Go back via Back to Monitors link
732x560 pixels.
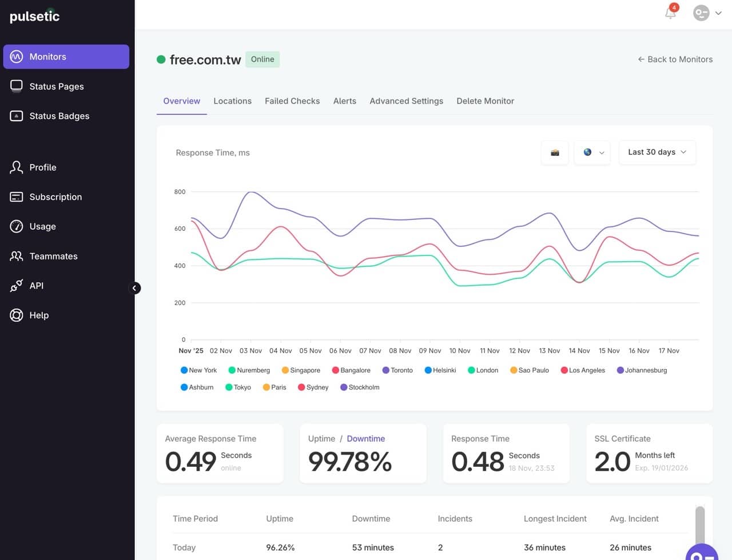tap(675, 59)
